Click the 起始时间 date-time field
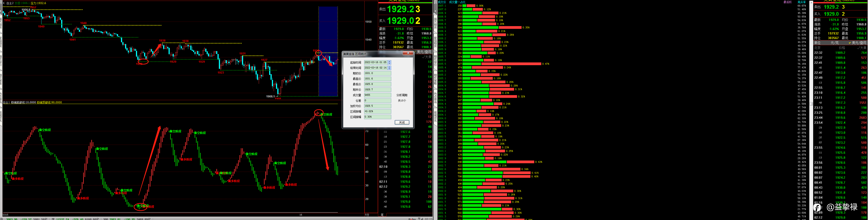Viewport: 868px width, 220px height. [x=375, y=62]
